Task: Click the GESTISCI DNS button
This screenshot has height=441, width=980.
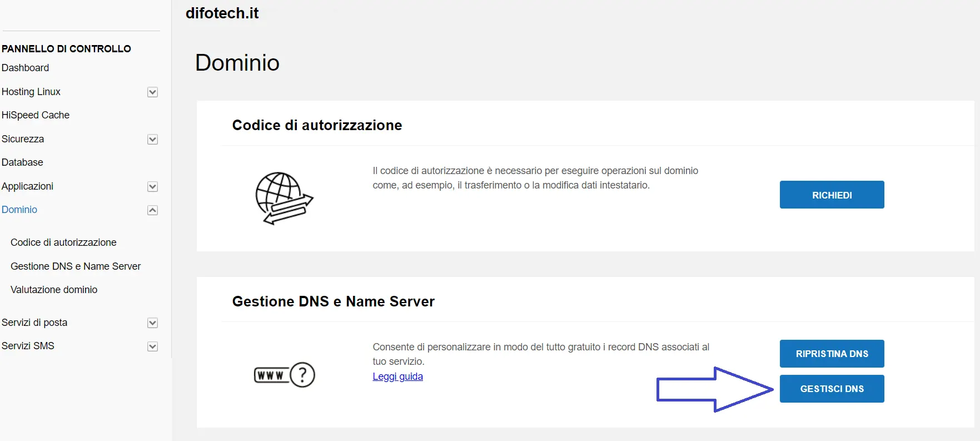Action: [x=832, y=389]
